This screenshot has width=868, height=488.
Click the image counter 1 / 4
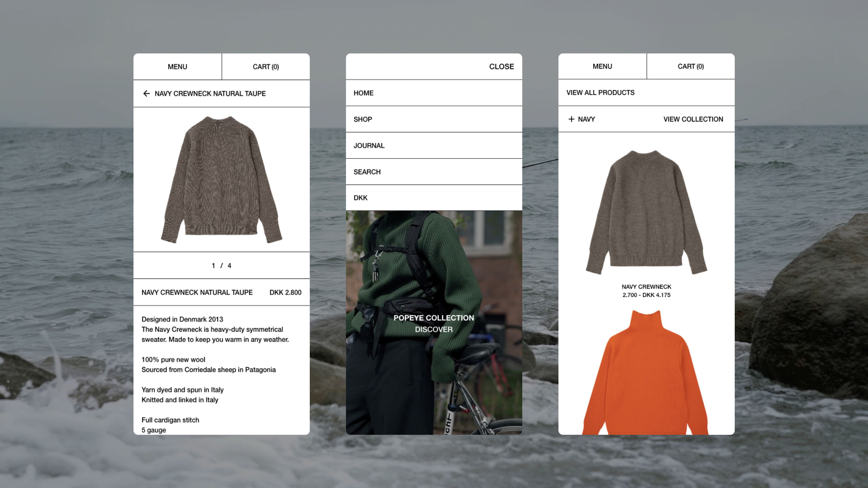[221, 266]
